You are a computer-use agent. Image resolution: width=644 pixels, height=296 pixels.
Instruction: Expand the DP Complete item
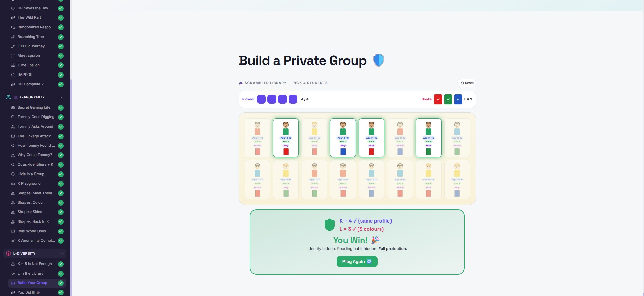pyautogui.click(x=43, y=84)
